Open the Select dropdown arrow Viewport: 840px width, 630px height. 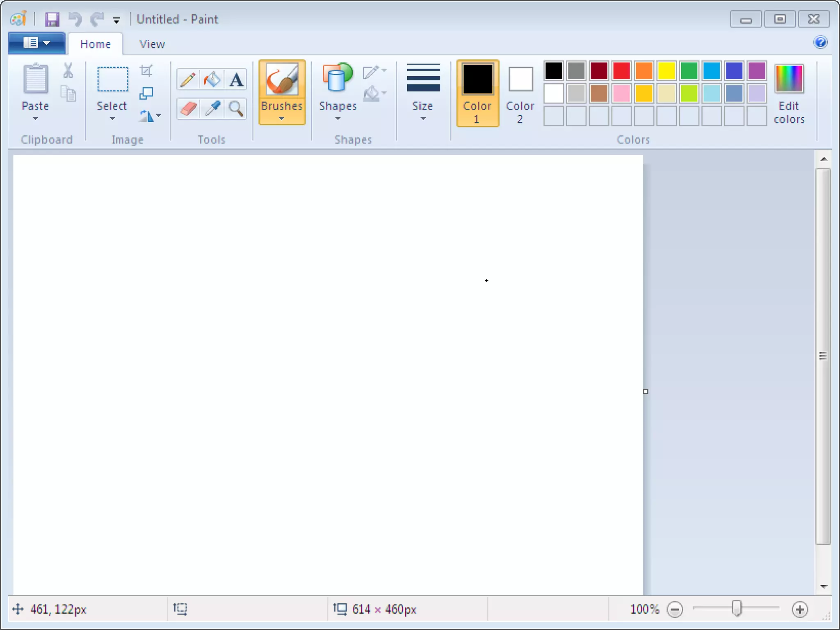point(112,118)
